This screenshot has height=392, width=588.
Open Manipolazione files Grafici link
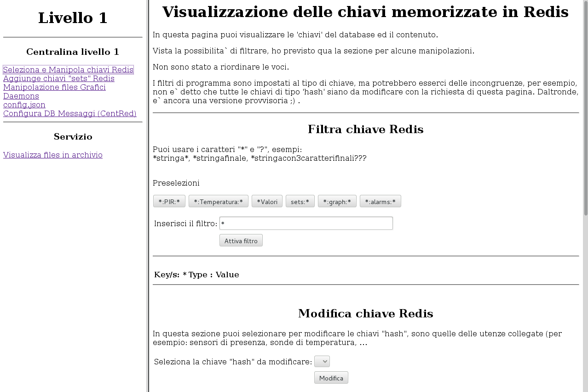pyautogui.click(x=54, y=87)
